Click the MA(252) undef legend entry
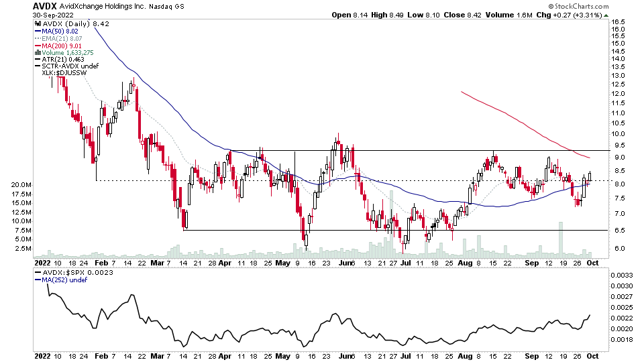 (x=64, y=280)
